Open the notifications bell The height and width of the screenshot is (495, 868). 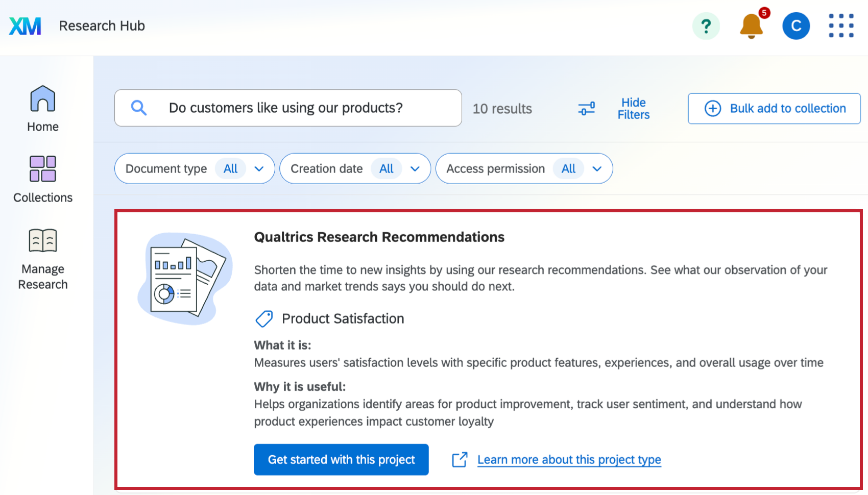750,26
